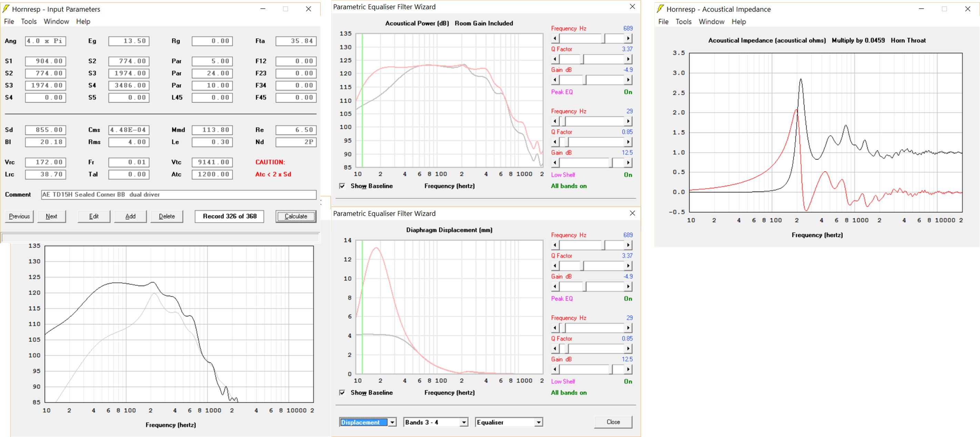Click right arrow of top wizard Gain -4.9 slider
The width and height of the screenshot is (980, 437).
tap(628, 80)
